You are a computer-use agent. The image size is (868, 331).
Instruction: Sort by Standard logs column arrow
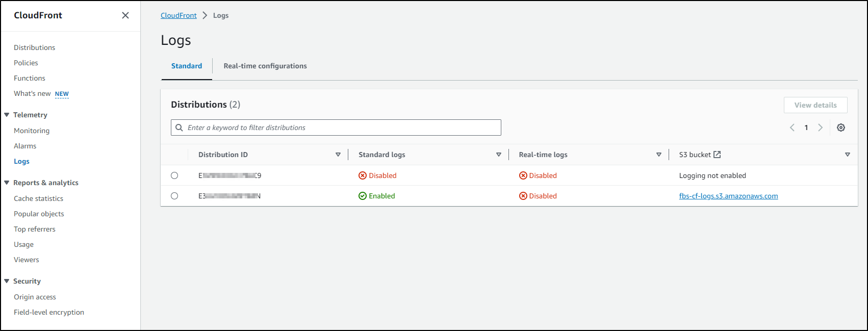click(x=499, y=155)
